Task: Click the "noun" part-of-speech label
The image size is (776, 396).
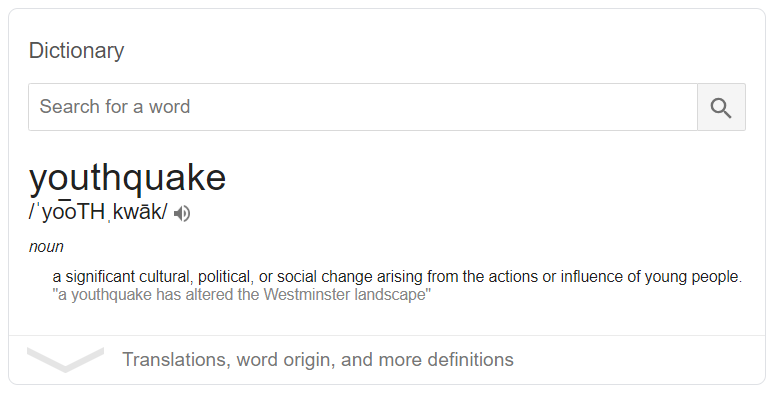Action: [46, 247]
